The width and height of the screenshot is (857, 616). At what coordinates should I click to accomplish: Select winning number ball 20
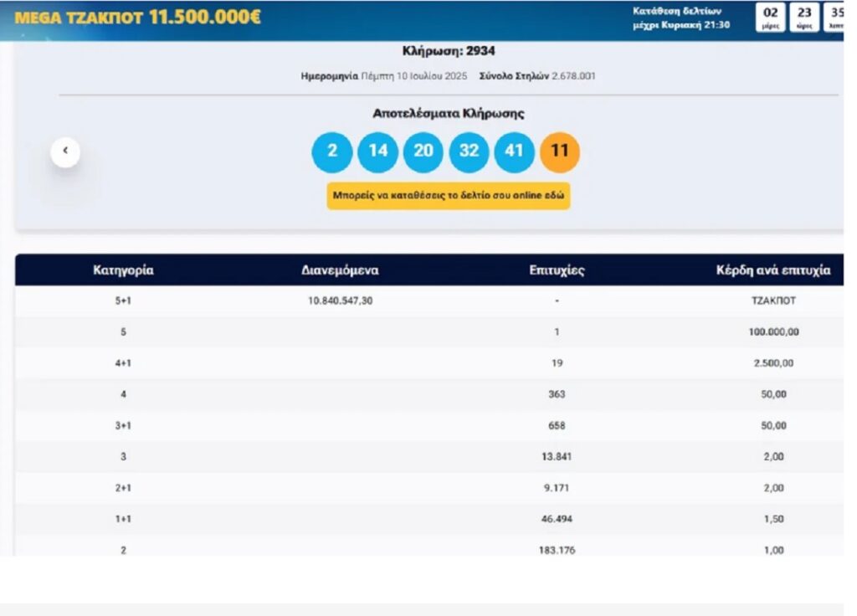(x=423, y=152)
